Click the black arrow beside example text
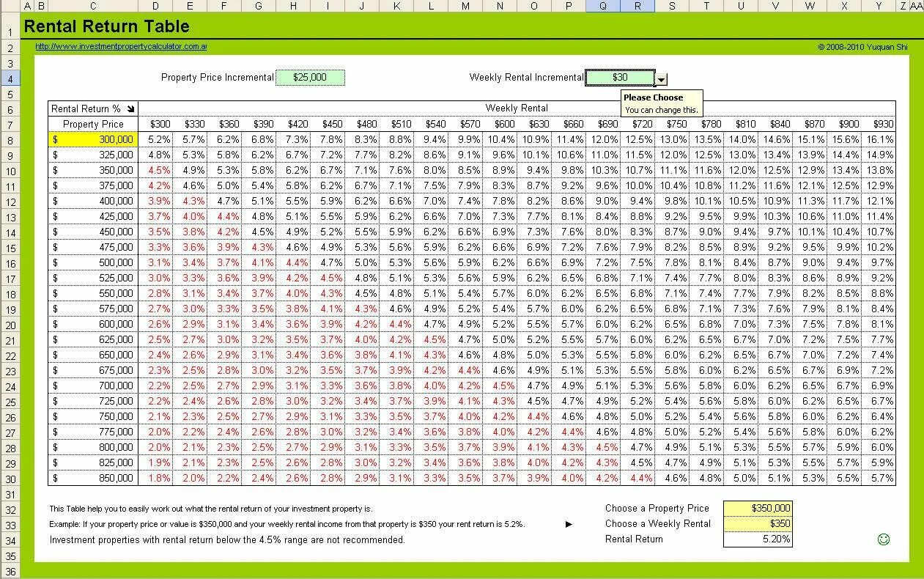Viewport: 924px width, 579px height. [x=569, y=524]
